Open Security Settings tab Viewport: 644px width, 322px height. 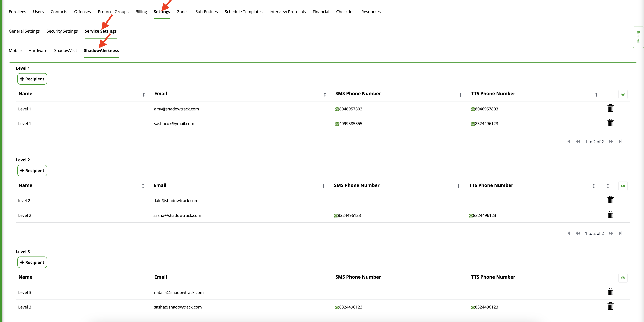pyautogui.click(x=62, y=31)
